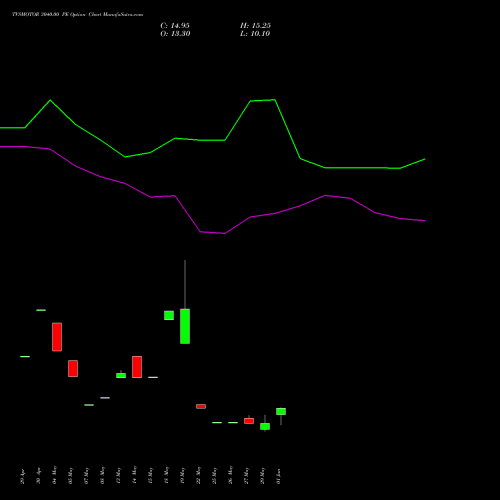Select the 15 May date label
Viewport: 500px width, 500px height.
[x=151, y=475]
